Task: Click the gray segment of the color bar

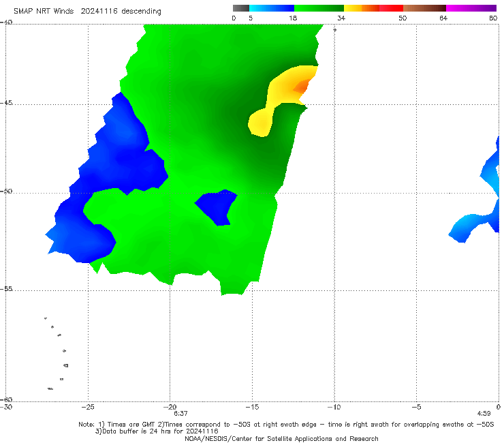Action: (240, 8)
